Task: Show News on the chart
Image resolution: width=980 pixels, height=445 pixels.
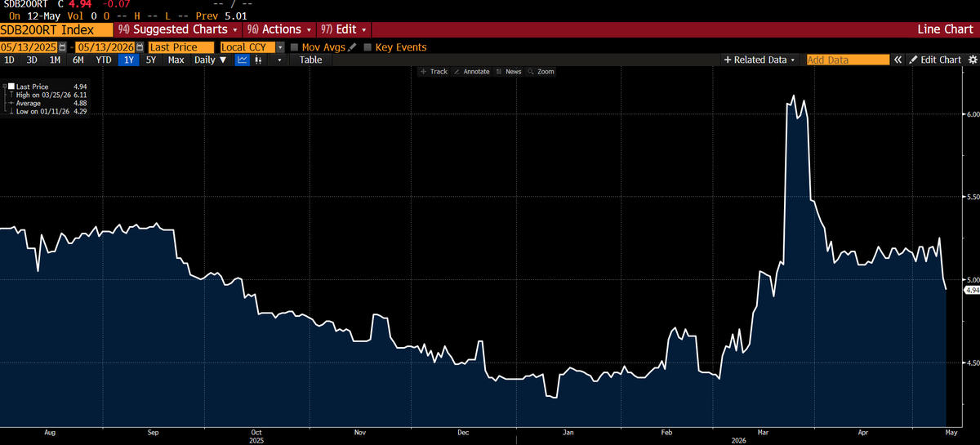Action: 509,72
